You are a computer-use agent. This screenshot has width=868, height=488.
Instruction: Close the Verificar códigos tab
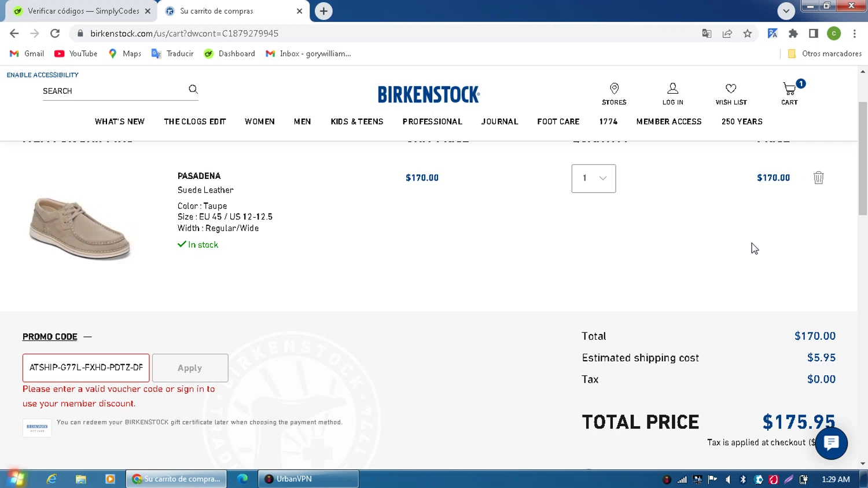(x=147, y=11)
